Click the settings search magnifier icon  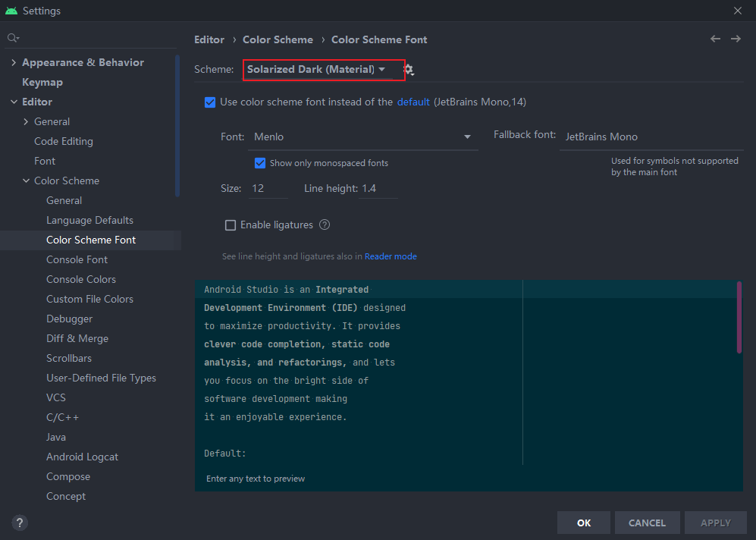pyautogui.click(x=13, y=38)
